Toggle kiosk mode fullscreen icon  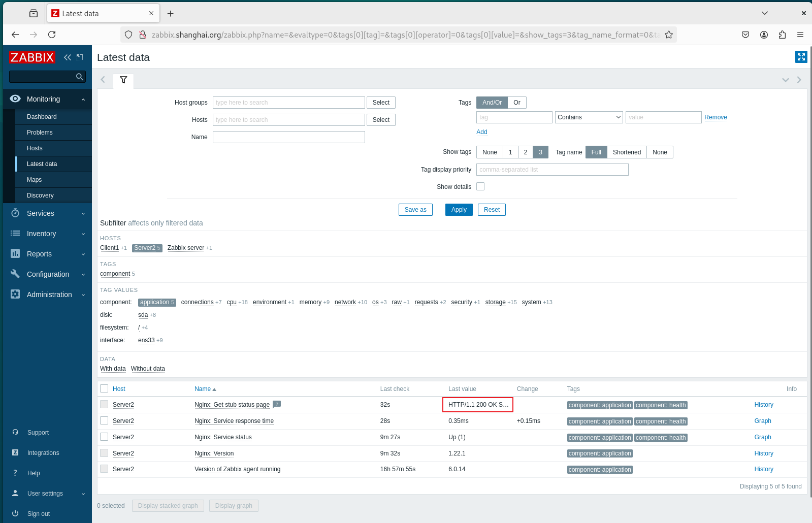pyautogui.click(x=801, y=57)
